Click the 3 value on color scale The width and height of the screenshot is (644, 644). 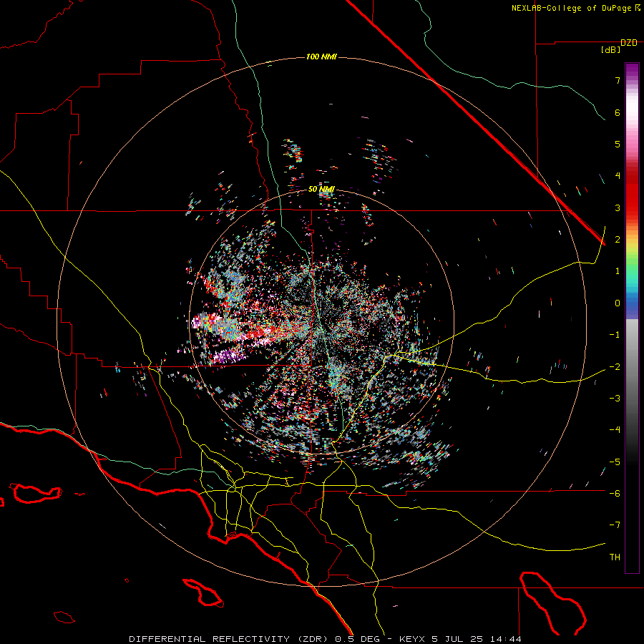[618, 208]
